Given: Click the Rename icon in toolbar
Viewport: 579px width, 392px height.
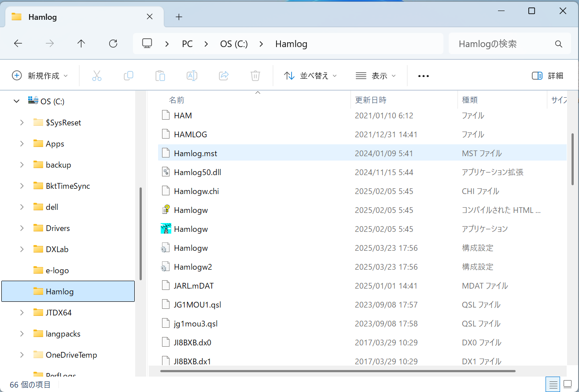Looking at the screenshot, I should pos(192,76).
